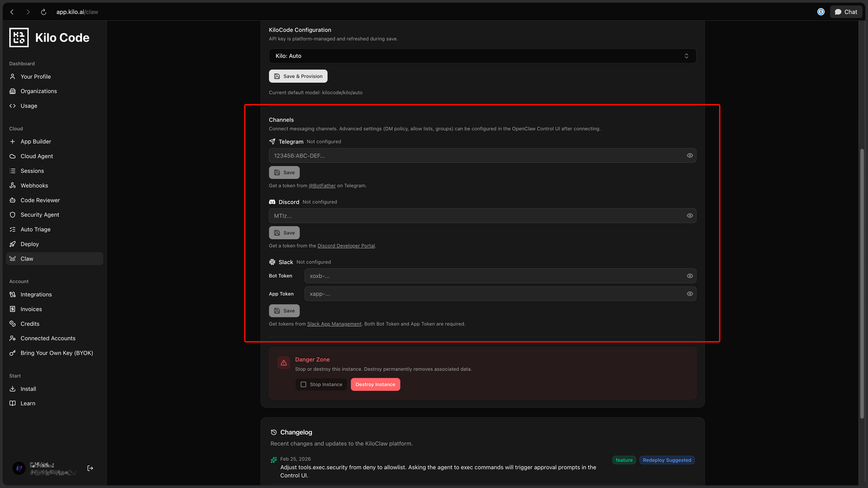Screen dimensions: 868x488
Task: Click the Cloud Agent cloud icon
Action: pos(13,156)
